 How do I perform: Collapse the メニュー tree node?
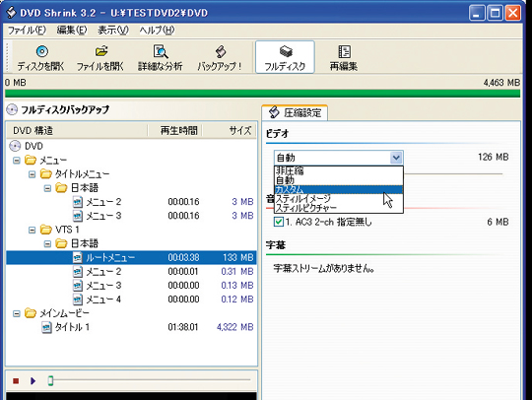17,161
